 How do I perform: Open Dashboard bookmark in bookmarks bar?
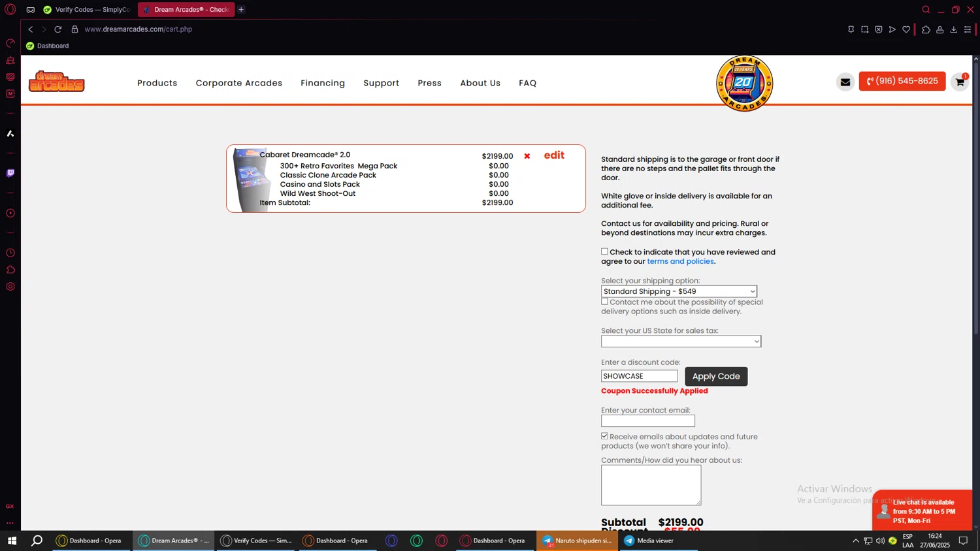click(47, 46)
